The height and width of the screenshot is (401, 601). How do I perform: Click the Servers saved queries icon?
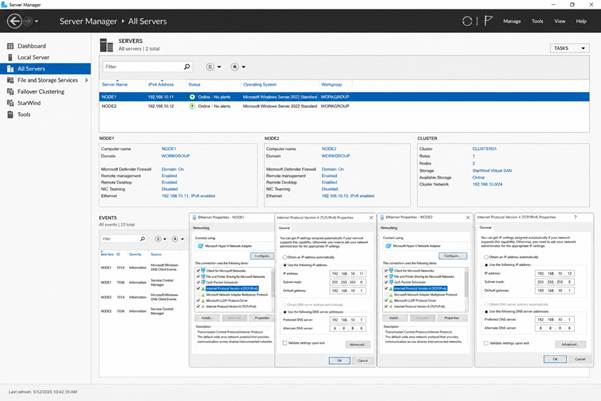pos(235,67)
